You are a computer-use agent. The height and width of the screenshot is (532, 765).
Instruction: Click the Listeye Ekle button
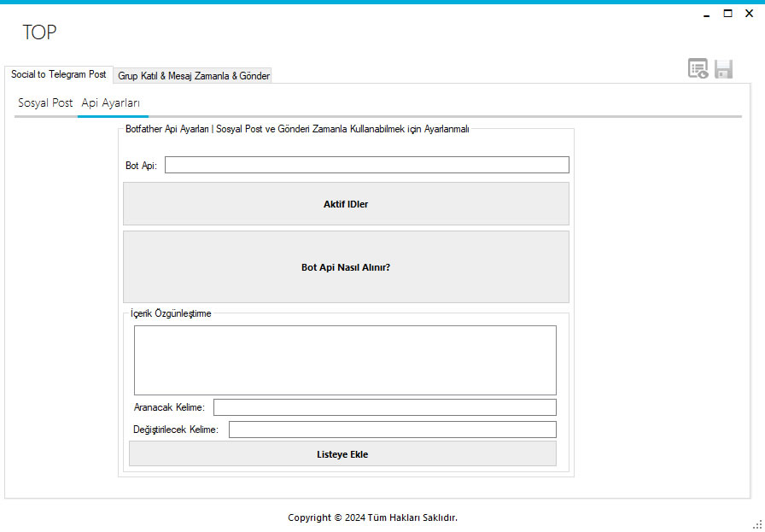click(x=342, y=454)
